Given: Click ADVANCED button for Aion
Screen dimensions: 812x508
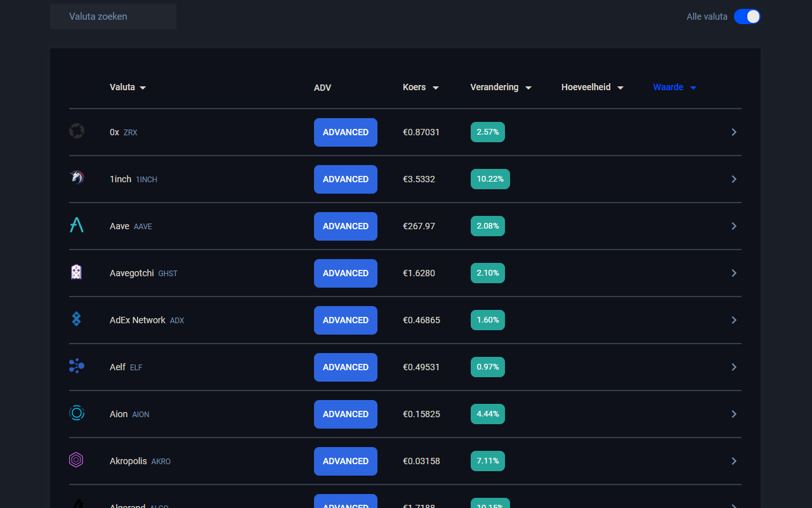Looking at the screenshot, I should tap(346, 414).
